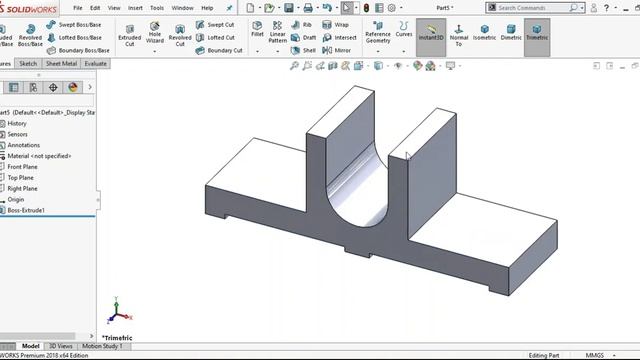Open the Insert menu
The height and width of the screenshot is (360, 640).
(135, 8)
